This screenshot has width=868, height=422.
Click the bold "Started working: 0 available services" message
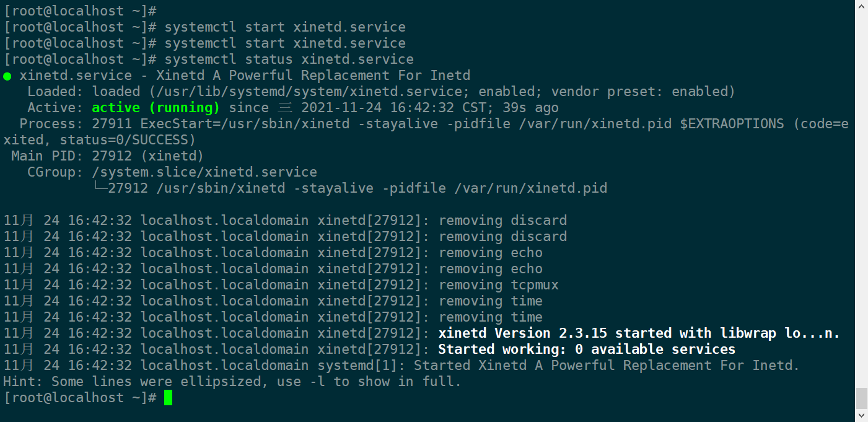[587, 349]
